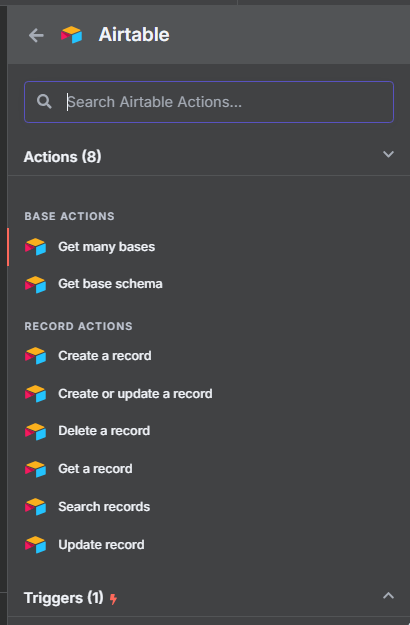This screenshot has height=625, width=410.
Task: Click the Triggers lightning bolt icon
Action: point(114,599)
